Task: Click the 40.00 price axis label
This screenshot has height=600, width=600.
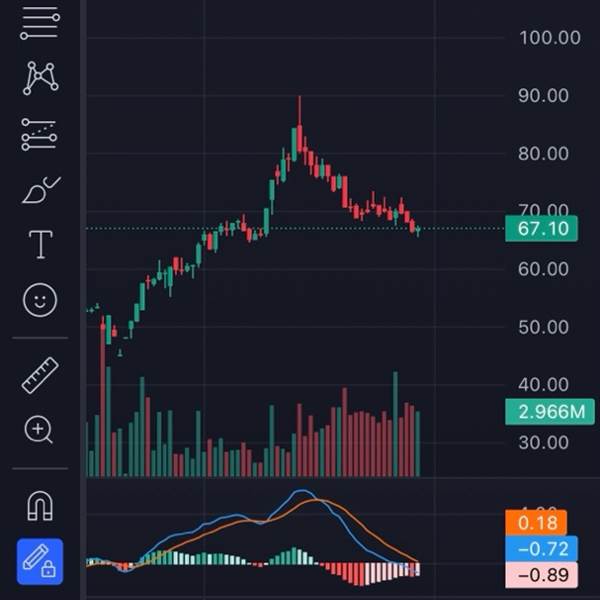Action: tap(543, 385)
